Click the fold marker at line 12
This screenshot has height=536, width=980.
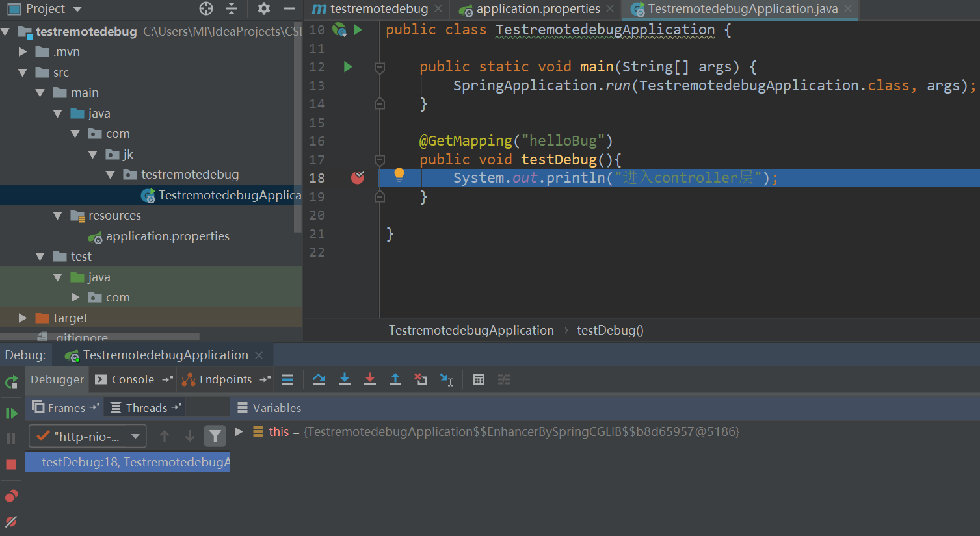point(380,67)
